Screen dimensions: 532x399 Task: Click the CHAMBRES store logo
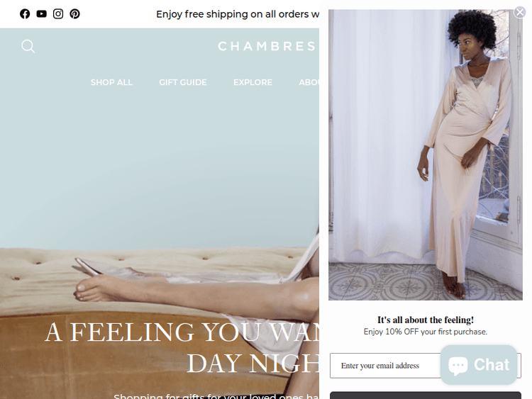268,47
